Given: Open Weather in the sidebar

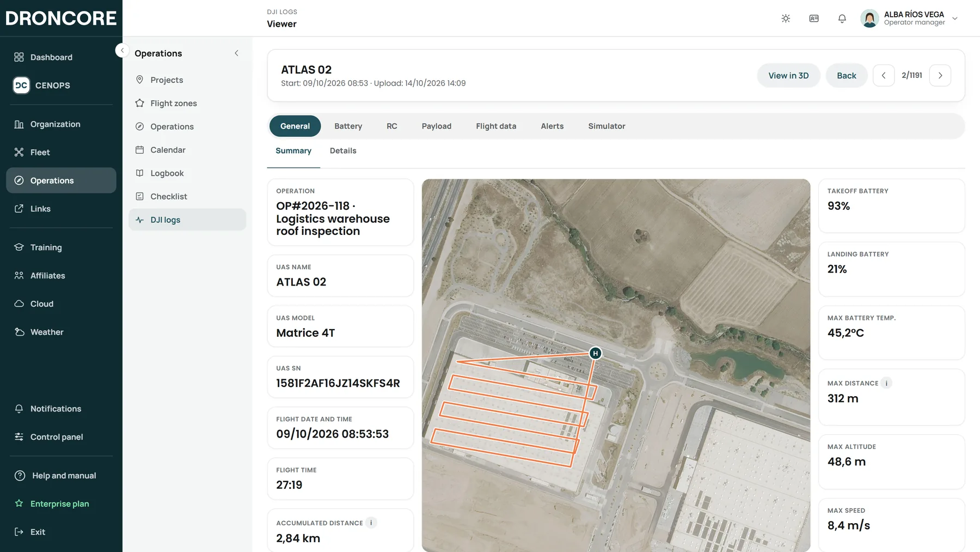Looking at the screenshot, I should pos(61,332).
